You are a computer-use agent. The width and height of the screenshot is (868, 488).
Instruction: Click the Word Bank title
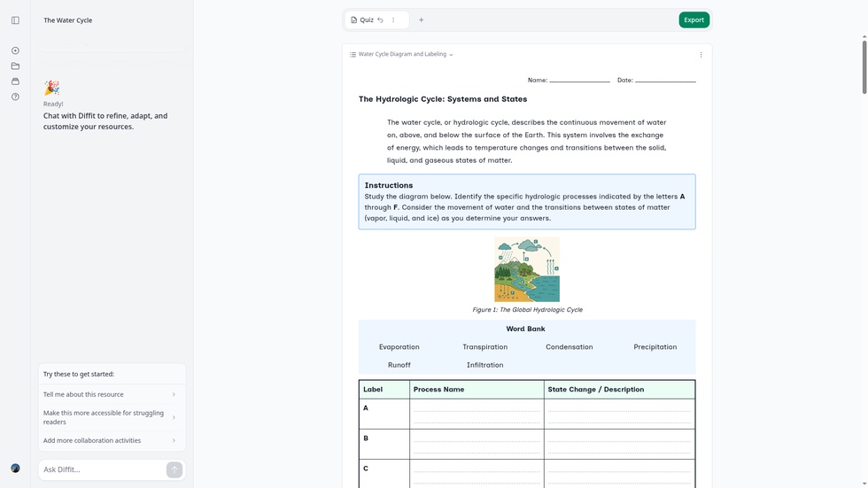click(x=525, y=329)
